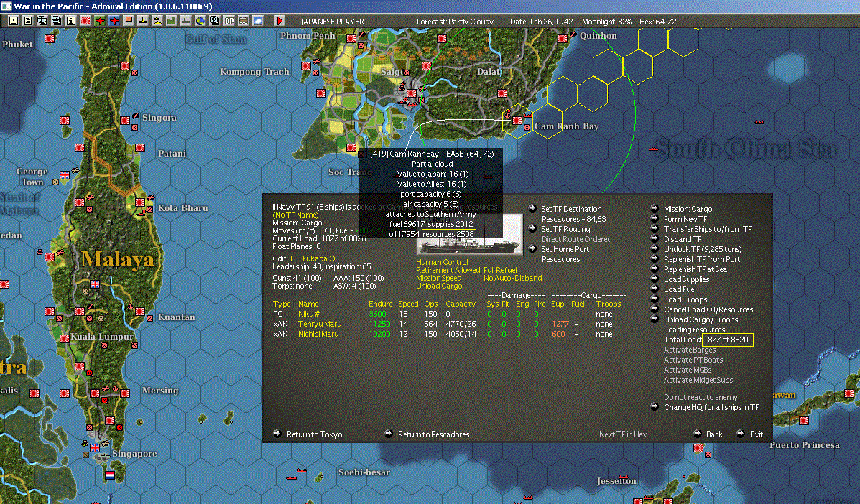Screen dimensions: 860x504
Task: Select the Singora base flag marker
Action: coord(125,121)
